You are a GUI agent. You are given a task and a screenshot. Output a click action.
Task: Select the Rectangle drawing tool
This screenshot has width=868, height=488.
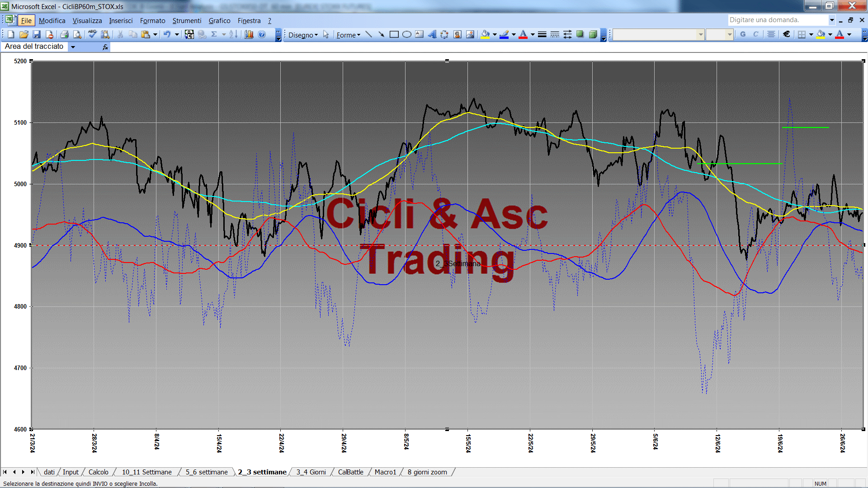394,34
